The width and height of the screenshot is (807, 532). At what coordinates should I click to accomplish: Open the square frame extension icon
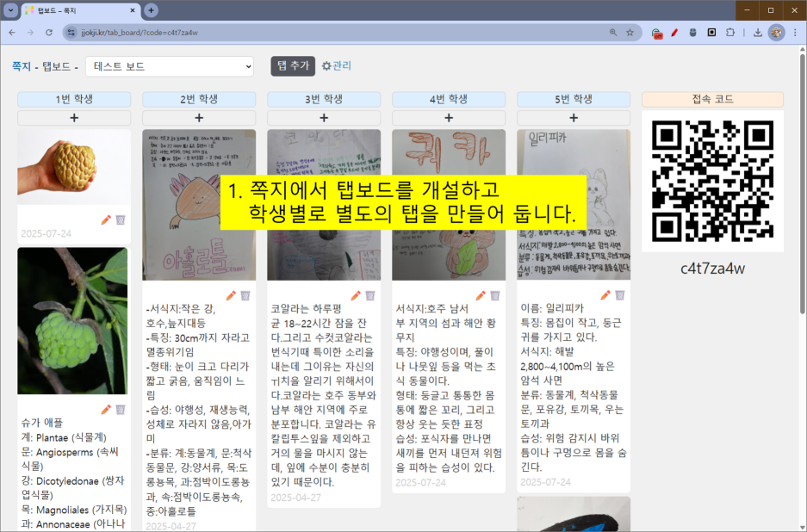pyautogui.click(x=711, y=33)
